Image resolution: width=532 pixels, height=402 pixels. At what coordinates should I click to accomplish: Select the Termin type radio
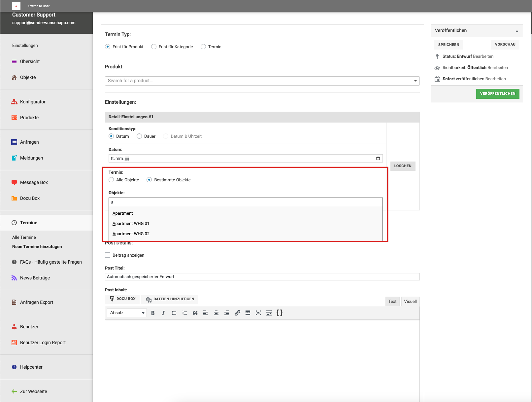click(203, 47)
